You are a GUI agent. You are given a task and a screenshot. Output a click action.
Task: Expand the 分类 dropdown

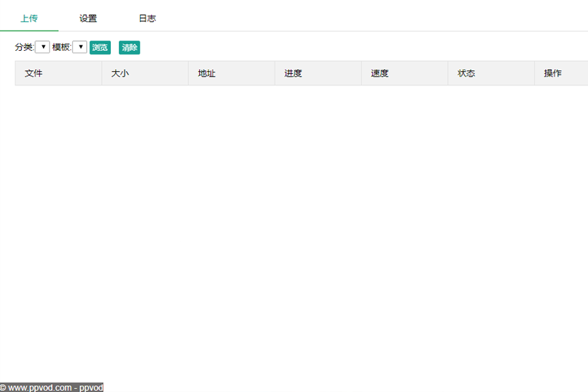click(x=42, y=47)
